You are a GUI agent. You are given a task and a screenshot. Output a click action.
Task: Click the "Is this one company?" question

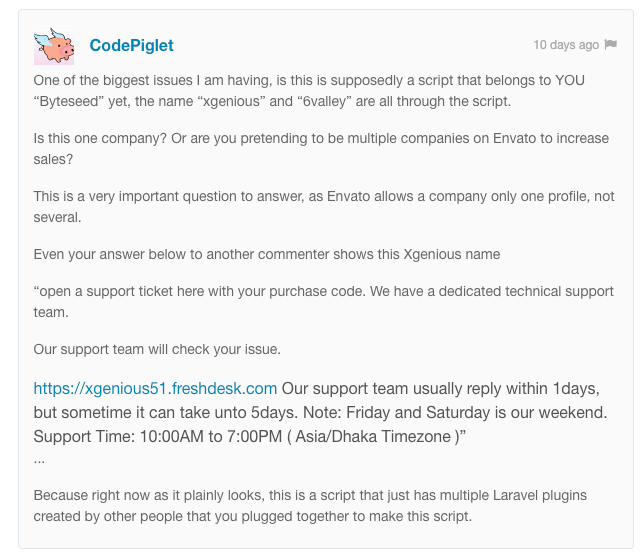[100, 138]
